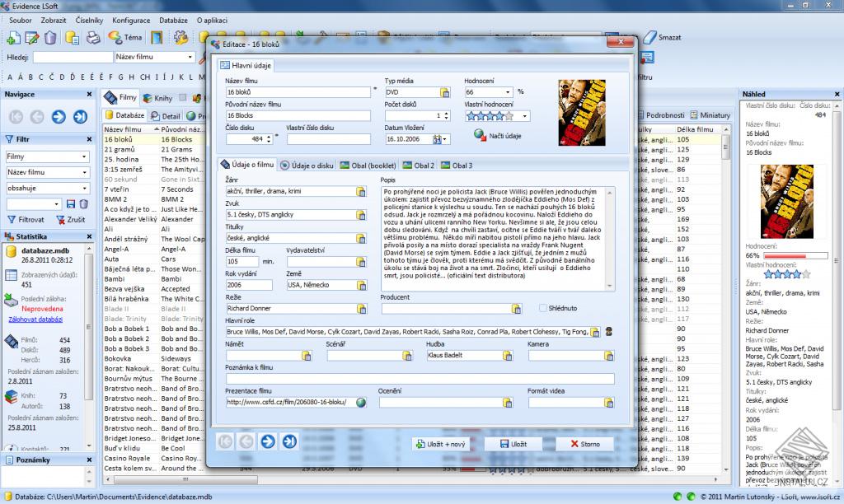Image resolution: width=844 pixels, height=504 pixels.
Task: Click last record arrow in edit dialog
Action: (x=289, y=441)
